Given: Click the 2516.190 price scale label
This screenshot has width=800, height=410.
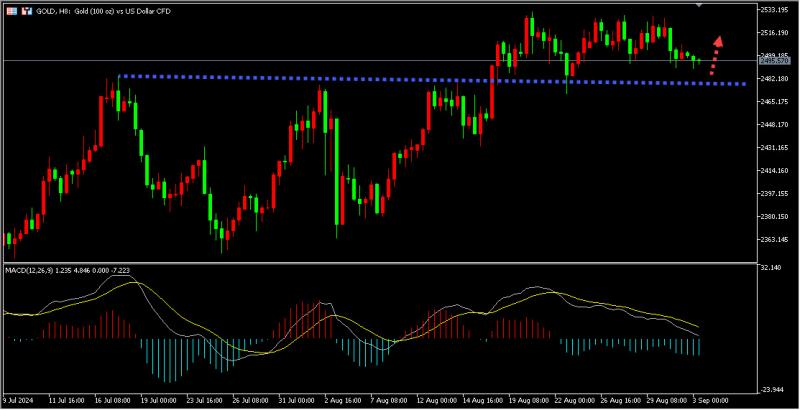Looking at the screenshot, I should pos(772,33).
